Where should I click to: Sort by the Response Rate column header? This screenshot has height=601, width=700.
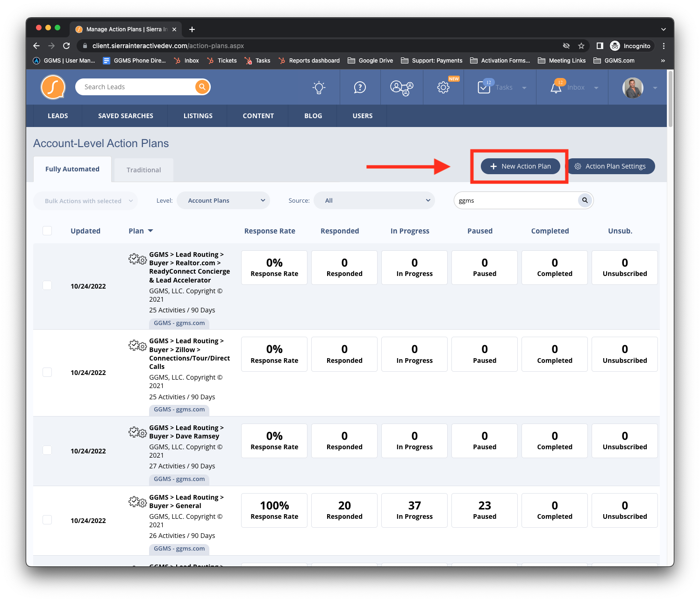(270, 231)
